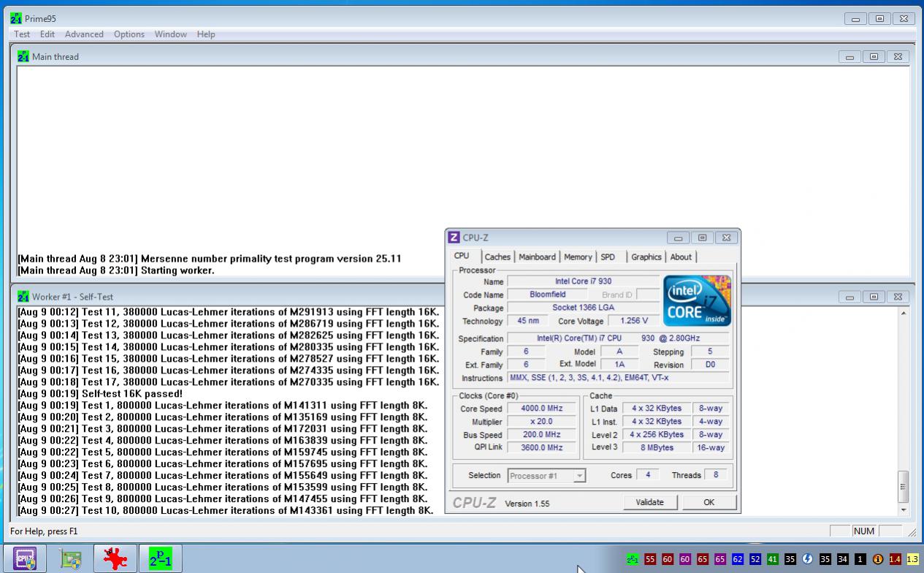Screen dimensions: 924x573
Task: Open the Edit menu
Action: tap(47, 34)
